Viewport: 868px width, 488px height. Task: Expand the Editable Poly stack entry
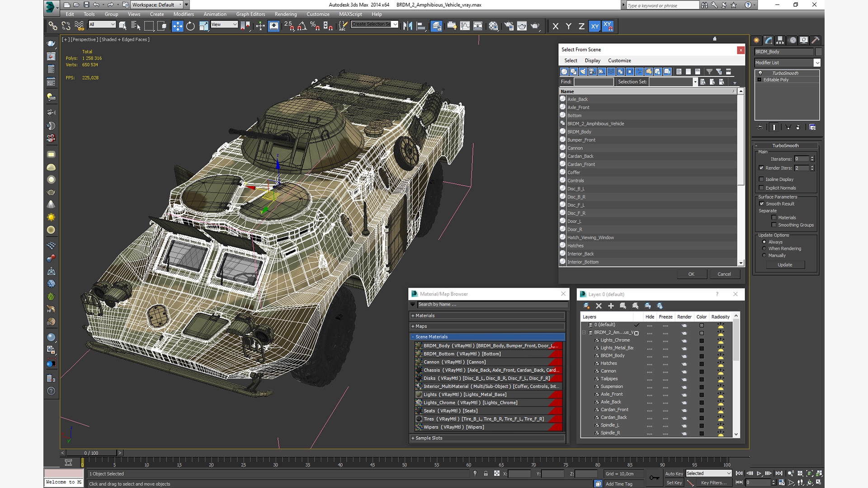tap(759, 80)
